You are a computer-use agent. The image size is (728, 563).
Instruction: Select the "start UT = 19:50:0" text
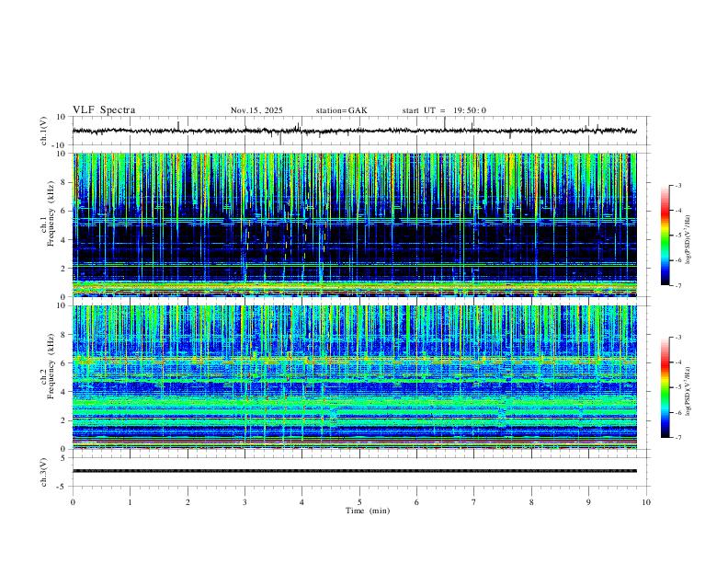(444, 110)
